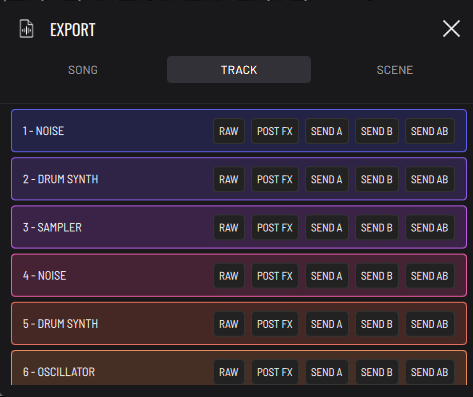
Task: Close the Export dialog
Action: click(451, 29)
